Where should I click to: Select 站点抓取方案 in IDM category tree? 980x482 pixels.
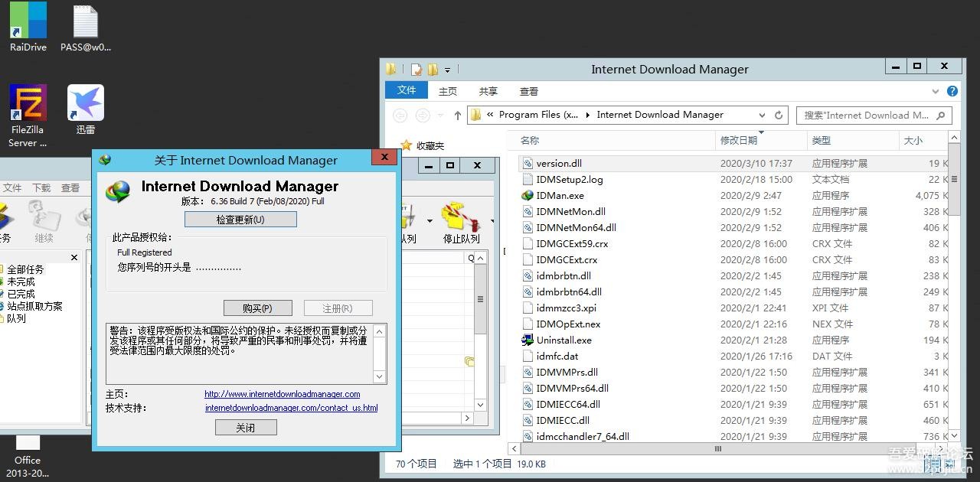point(34,306)
